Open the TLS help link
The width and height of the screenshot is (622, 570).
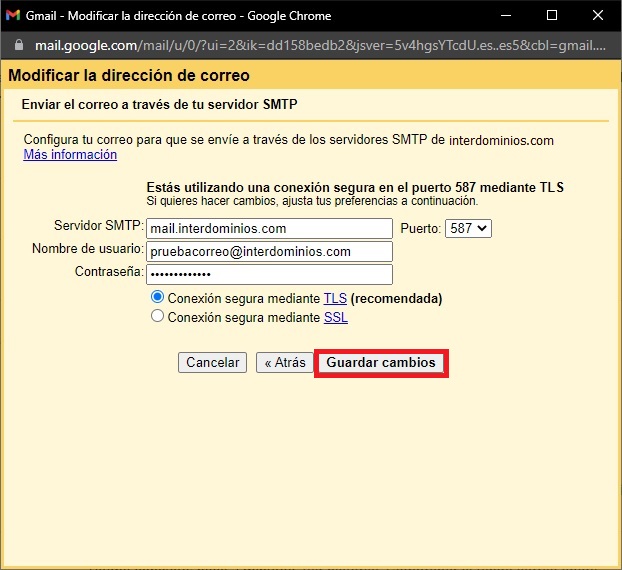335,298
